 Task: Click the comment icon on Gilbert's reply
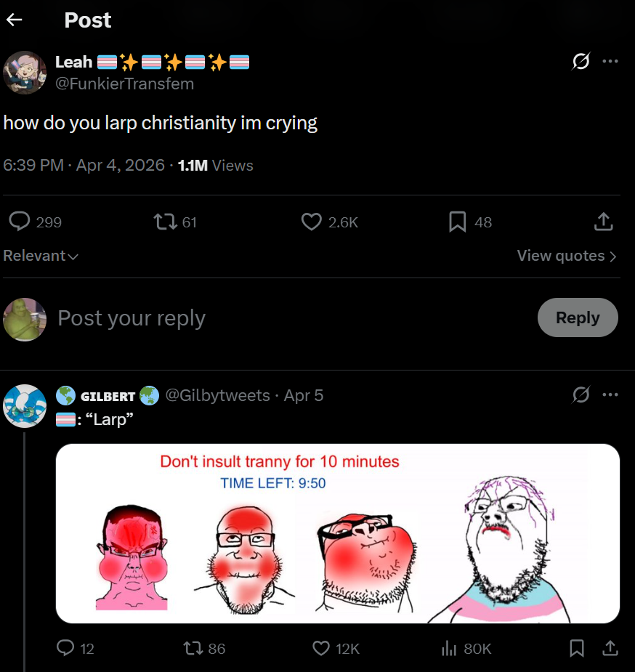[68, 648]
